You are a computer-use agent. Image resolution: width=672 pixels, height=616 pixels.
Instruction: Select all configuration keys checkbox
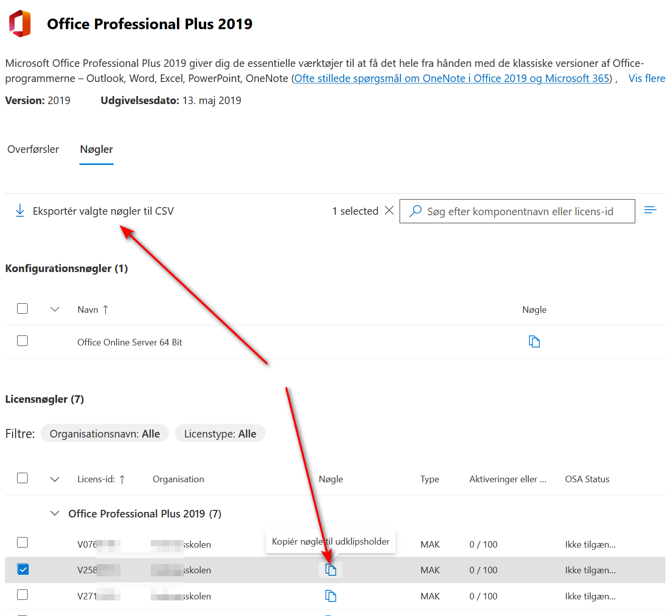[x=22, y=308]
